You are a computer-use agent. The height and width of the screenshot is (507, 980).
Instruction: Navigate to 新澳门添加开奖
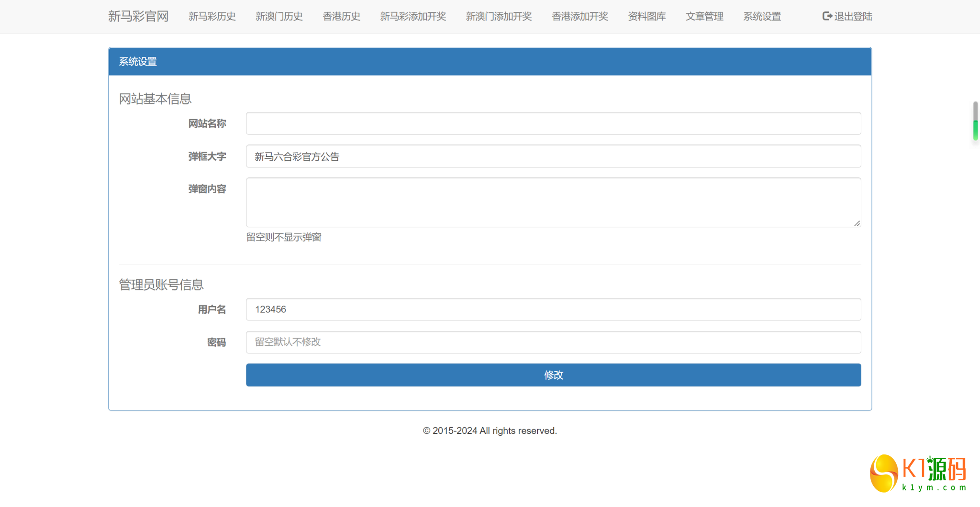[x=499, y=16]
